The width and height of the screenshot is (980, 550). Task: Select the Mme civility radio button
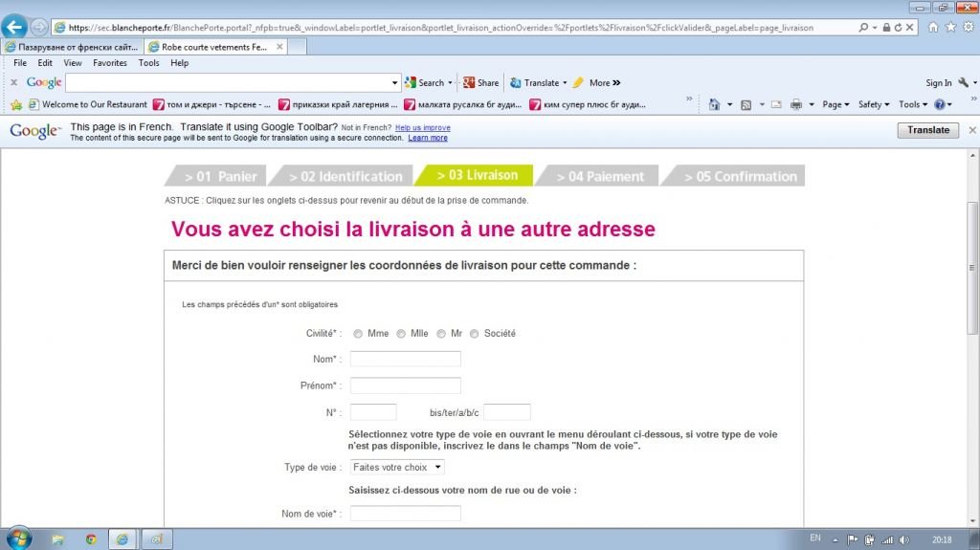pos(358,334)
